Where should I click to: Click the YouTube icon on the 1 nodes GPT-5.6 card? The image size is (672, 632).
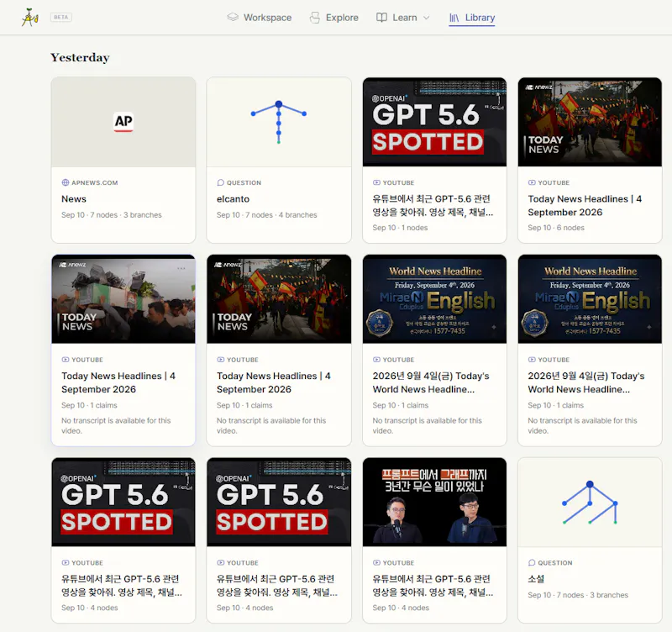pos(376,182)
